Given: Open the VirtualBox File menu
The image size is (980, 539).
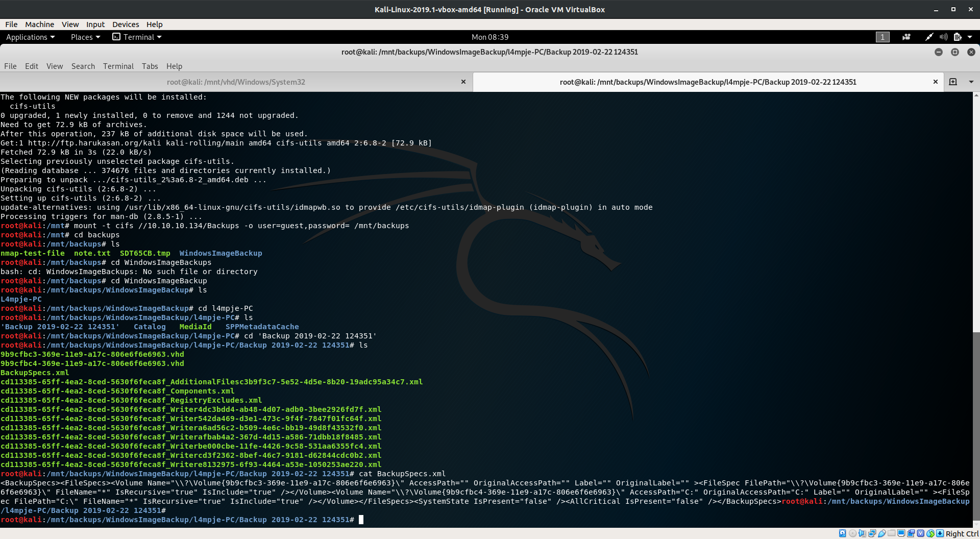Looking at the screenshot, I should (11, 24).
